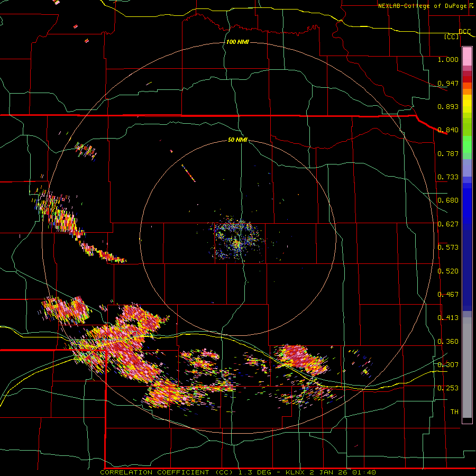Select the 0.733 scale value
This screenshot has width=476, height=476.
pos(448,177)
